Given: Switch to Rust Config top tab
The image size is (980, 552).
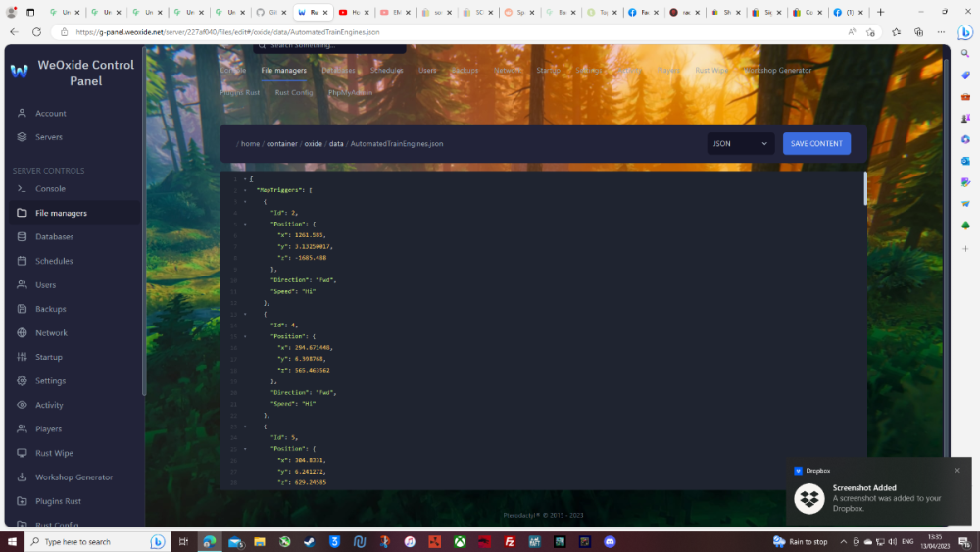Looking at the screenshot, I should tap(294, 92).
